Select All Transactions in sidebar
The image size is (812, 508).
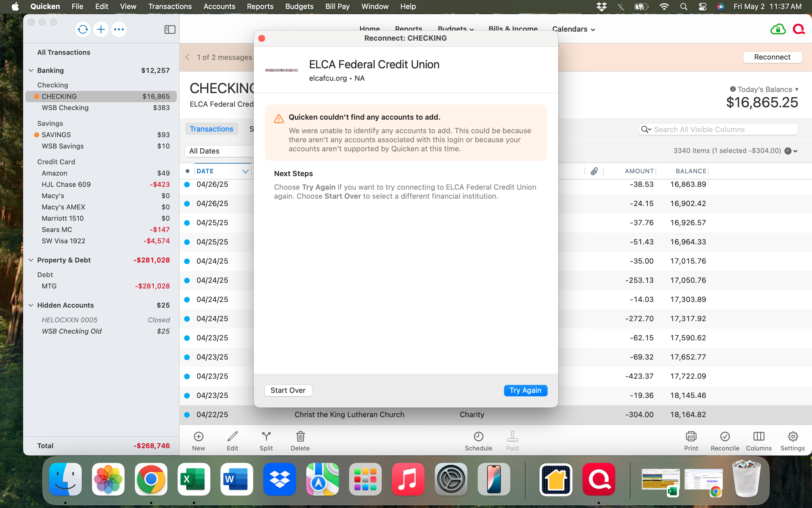point(64,52)
